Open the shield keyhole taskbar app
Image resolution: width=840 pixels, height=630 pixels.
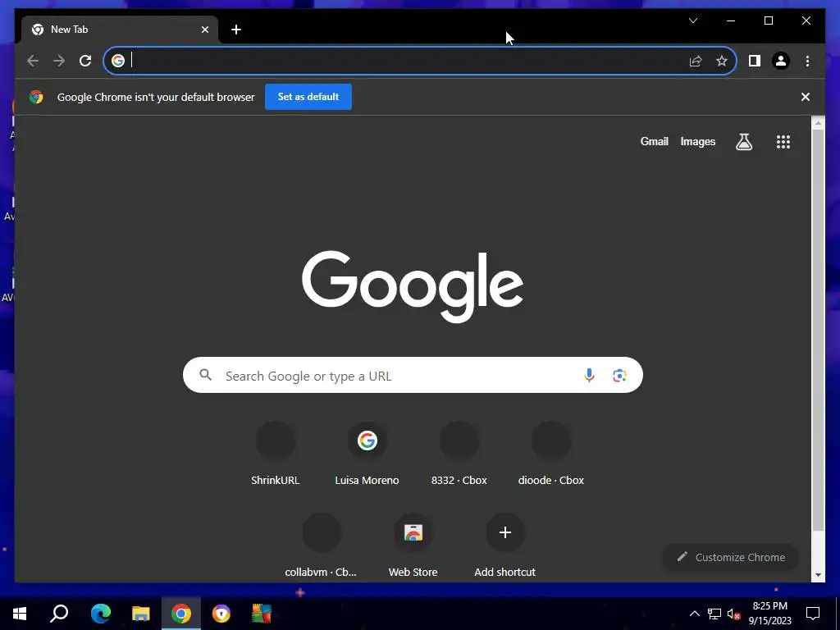(221, 614)
